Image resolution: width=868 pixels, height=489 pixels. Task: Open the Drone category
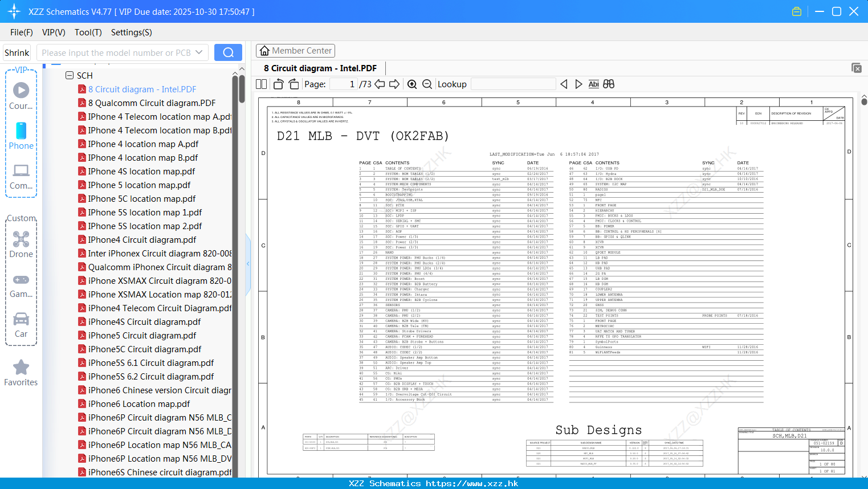point(21,244)
